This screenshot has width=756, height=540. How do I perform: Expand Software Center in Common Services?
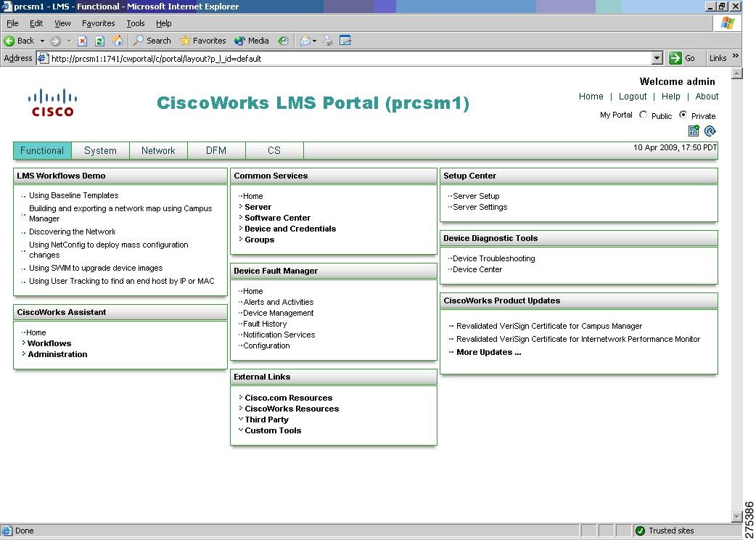tap(240, 217)
